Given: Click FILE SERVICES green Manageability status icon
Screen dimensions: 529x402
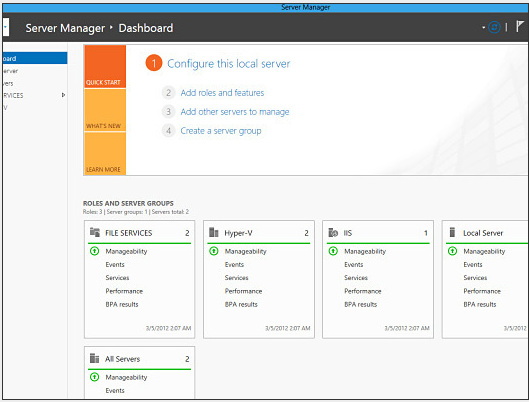Looking at the screenshot, I should [94, 251].
